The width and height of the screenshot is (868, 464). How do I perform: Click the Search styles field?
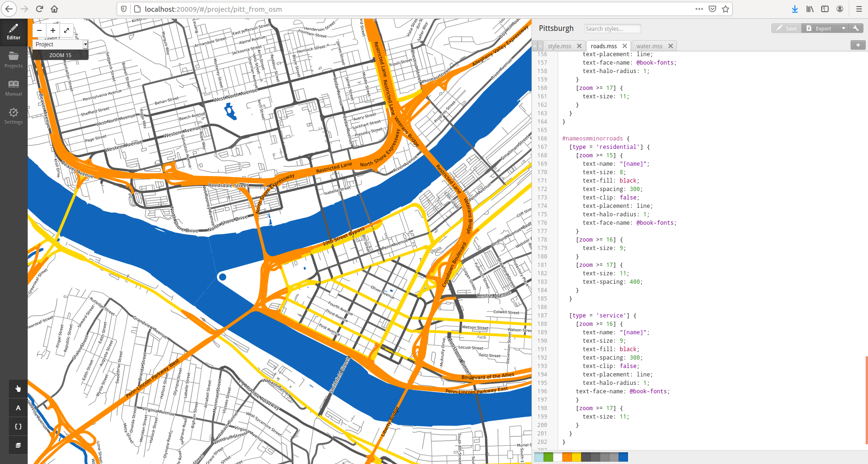613,29
